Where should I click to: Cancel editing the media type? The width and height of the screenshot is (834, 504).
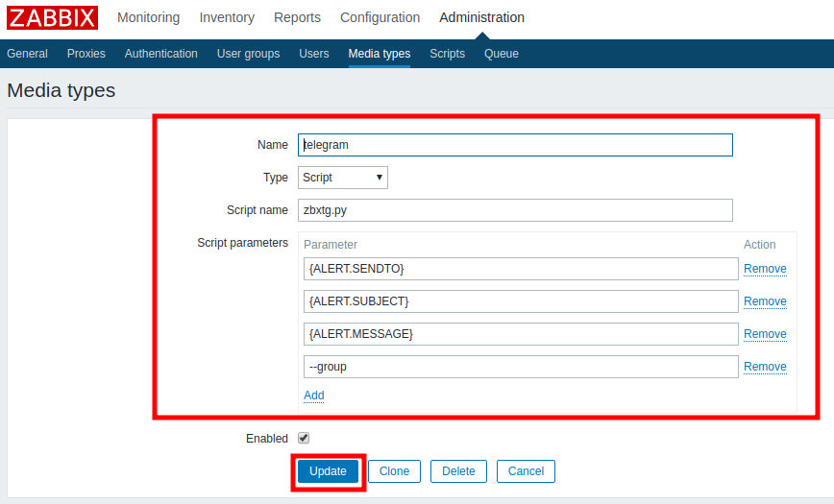[x=526, y=471]
